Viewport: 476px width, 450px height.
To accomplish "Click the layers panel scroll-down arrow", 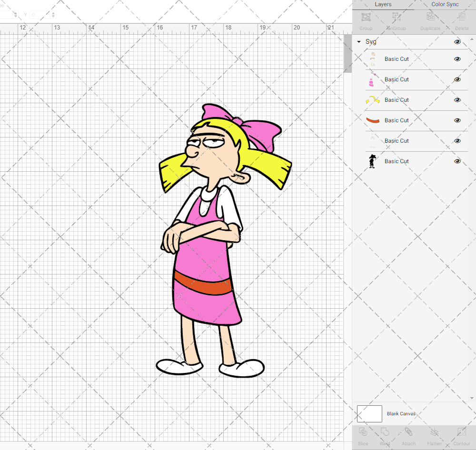I will pos(471,398).
